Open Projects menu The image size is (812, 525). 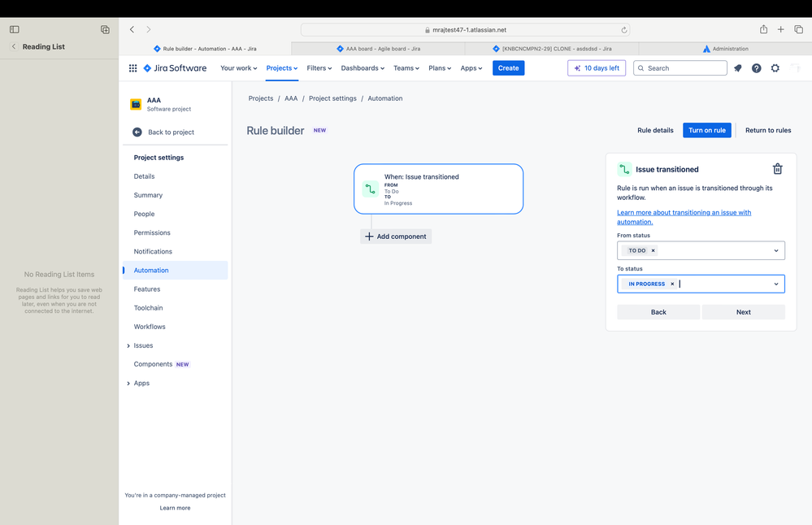point(282,67)
